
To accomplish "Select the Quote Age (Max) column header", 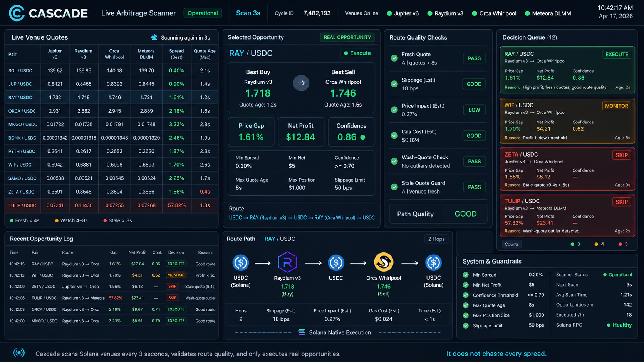I will pyautogui.click(x=205, y=54).
